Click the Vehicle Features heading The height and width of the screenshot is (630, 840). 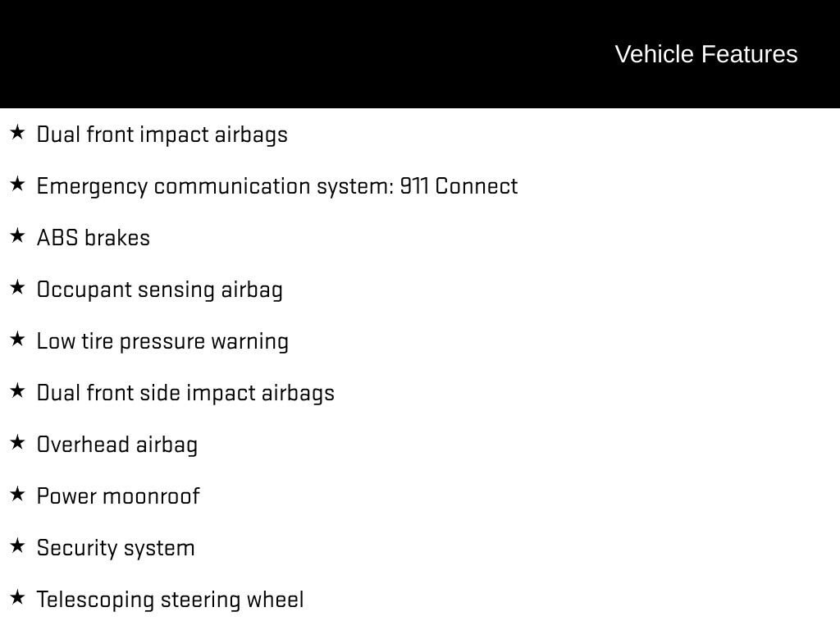705,54
